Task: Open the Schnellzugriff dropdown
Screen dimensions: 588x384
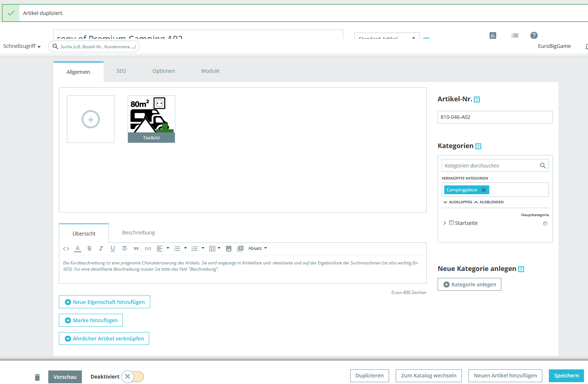Action: [22, 46]
